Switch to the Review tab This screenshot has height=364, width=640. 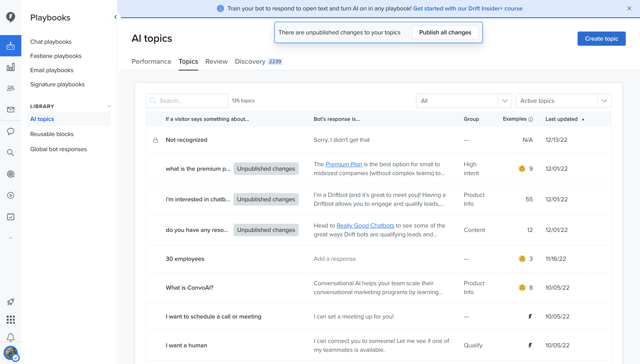[x=216, y=61]
